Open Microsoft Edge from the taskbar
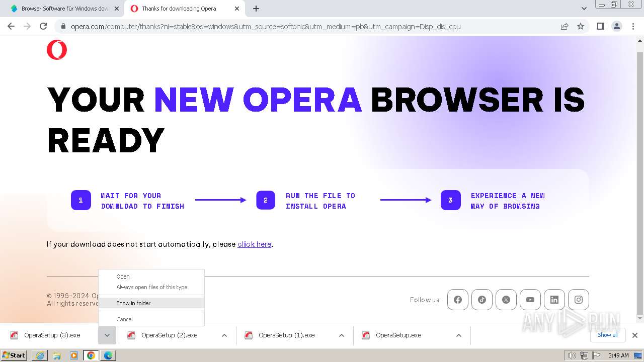The width and height of the screenshot is (644, 362). pos(108,355)
